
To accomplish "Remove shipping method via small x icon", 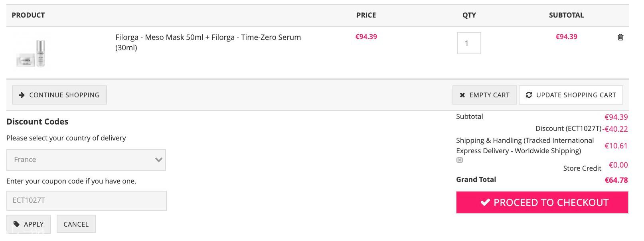I will click(460, 160).
